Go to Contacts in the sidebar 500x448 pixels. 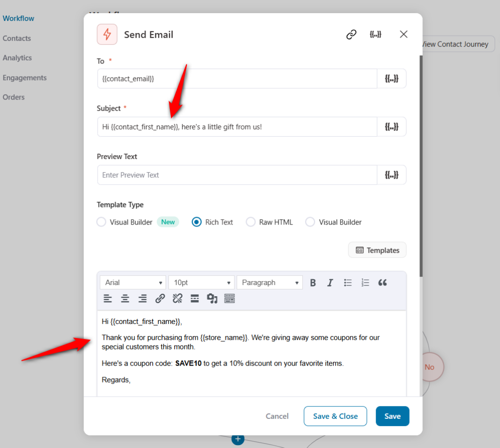(17, 38)
